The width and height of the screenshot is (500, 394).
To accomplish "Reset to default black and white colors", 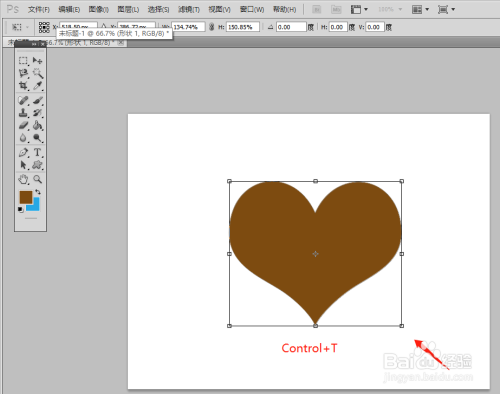I will (x=20, y=209).
